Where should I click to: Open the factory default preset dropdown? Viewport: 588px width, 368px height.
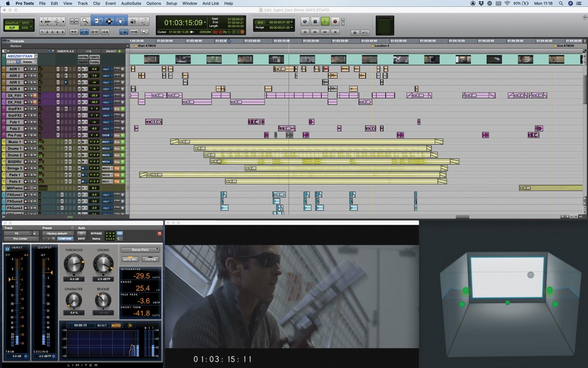click(x=58, y=234)
